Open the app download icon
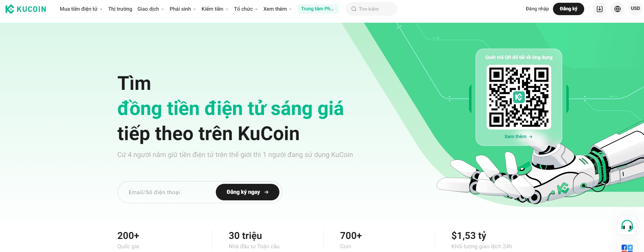Image resolution: width=644 pixels, height=252 pixels. point(600,9)
